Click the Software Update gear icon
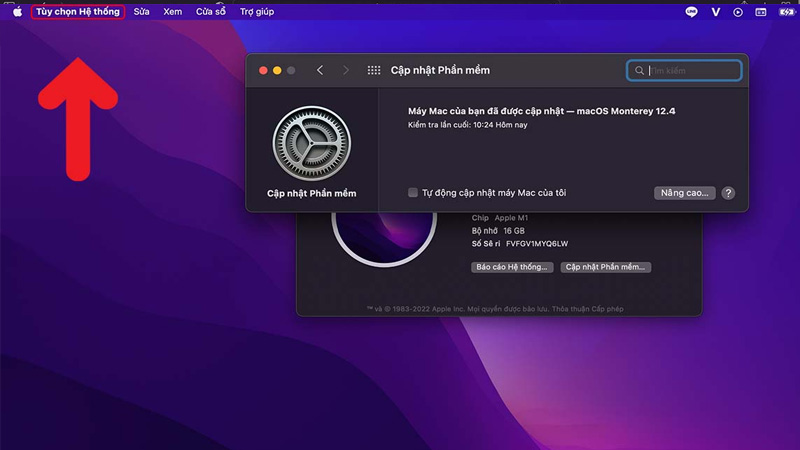Image resolution: width=800 pixels, height=450 pixels. [x=312, y=143]
